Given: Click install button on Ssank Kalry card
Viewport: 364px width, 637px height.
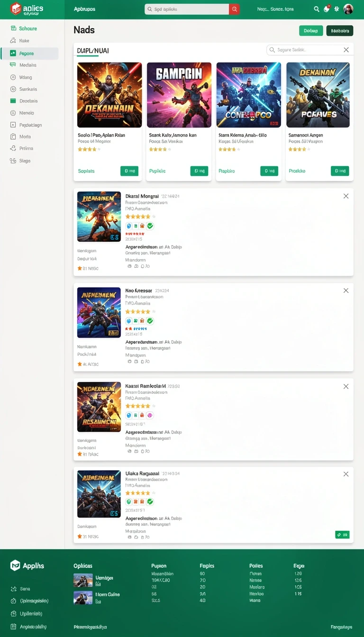Looking at the screenshot, I should click(x=199, y=171).
